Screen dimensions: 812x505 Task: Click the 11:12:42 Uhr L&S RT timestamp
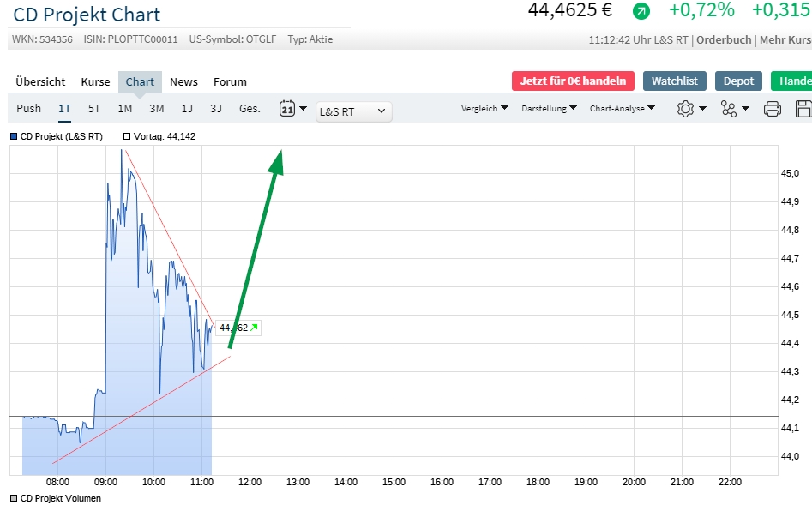click(638, 40)
